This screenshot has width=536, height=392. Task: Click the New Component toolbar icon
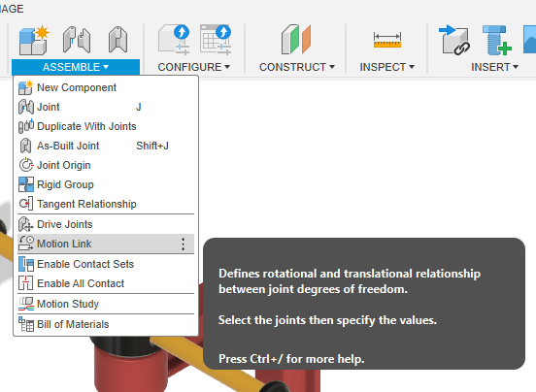(34, 41)
